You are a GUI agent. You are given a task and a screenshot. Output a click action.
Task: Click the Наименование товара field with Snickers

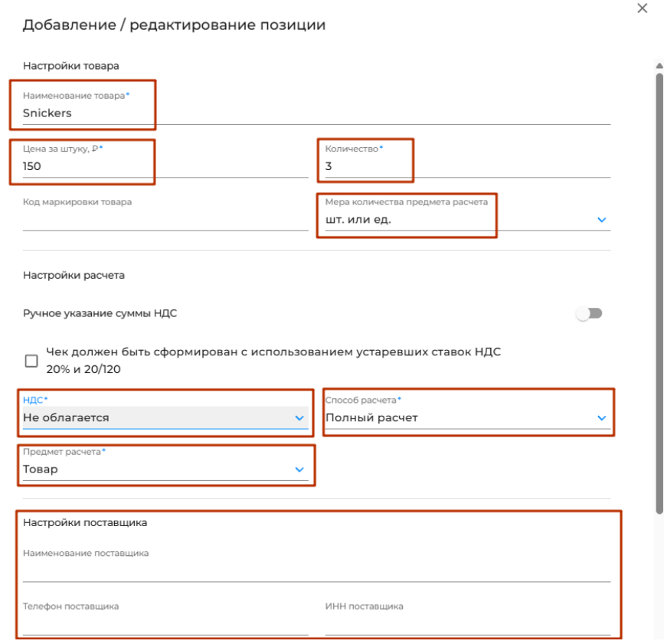[230, 113]
